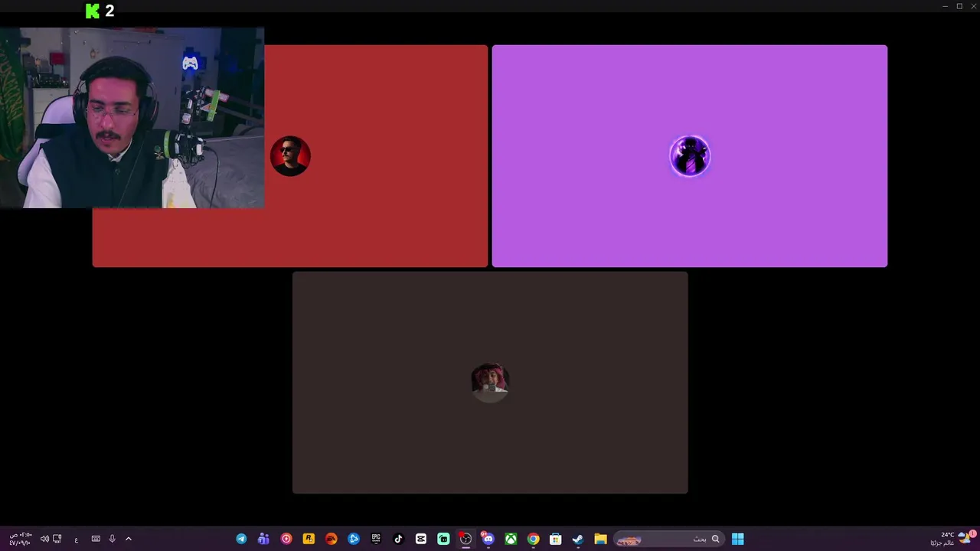Maximize the call window

pyautogui.click(x=959, y=6)
